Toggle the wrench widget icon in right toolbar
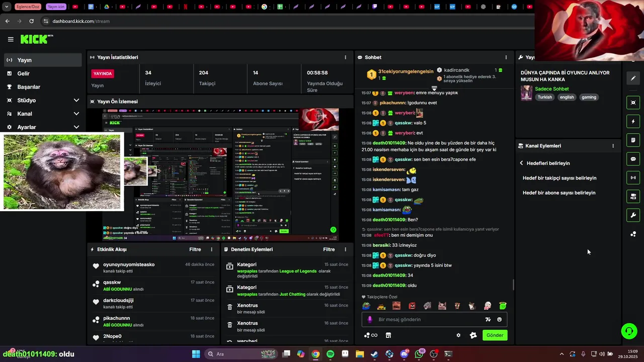 pos(633,215)
